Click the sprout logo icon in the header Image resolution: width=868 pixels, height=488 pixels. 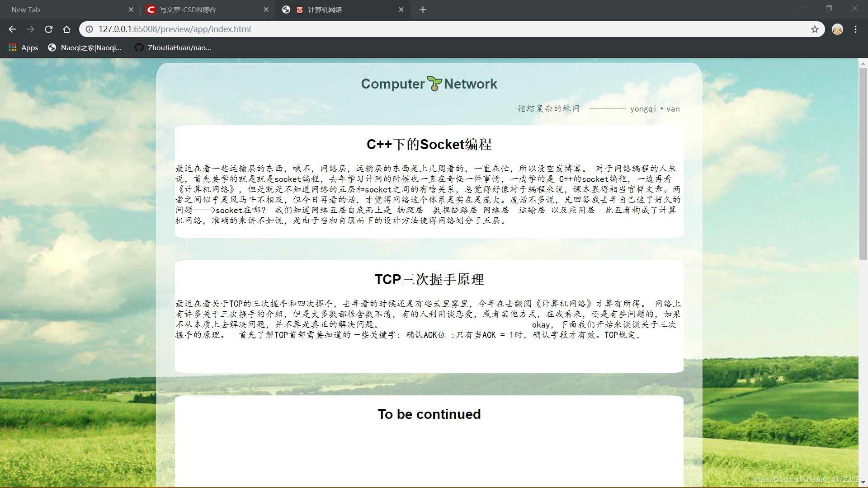434,84
